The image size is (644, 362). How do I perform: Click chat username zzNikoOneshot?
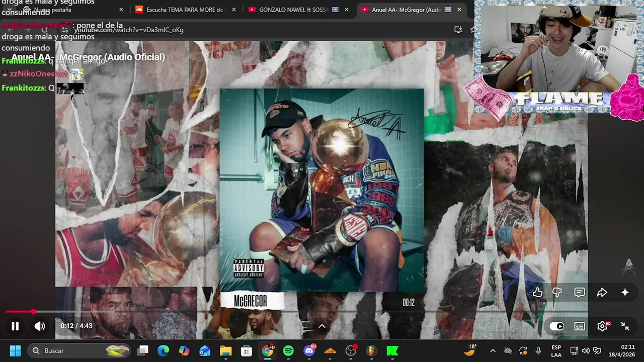click(x=39, y=74)
